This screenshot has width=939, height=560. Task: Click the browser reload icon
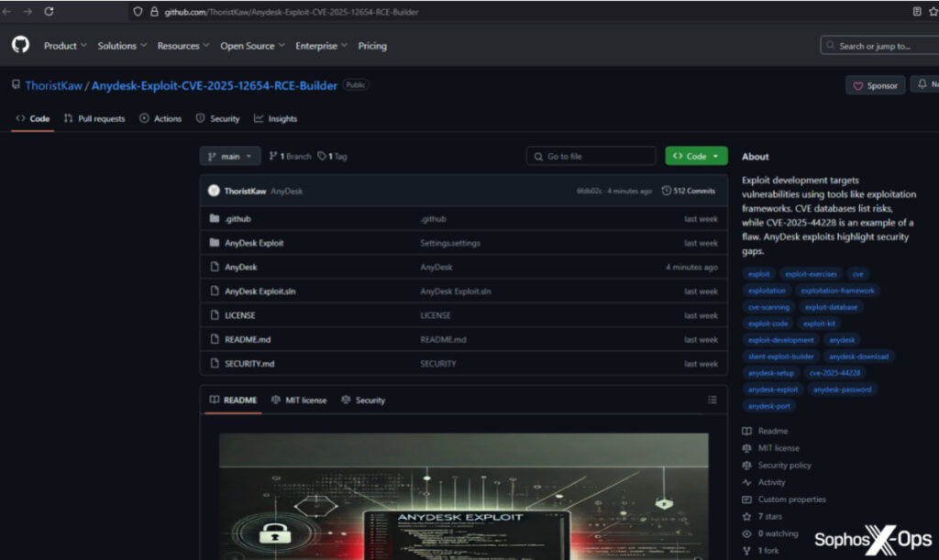point(51,12)
